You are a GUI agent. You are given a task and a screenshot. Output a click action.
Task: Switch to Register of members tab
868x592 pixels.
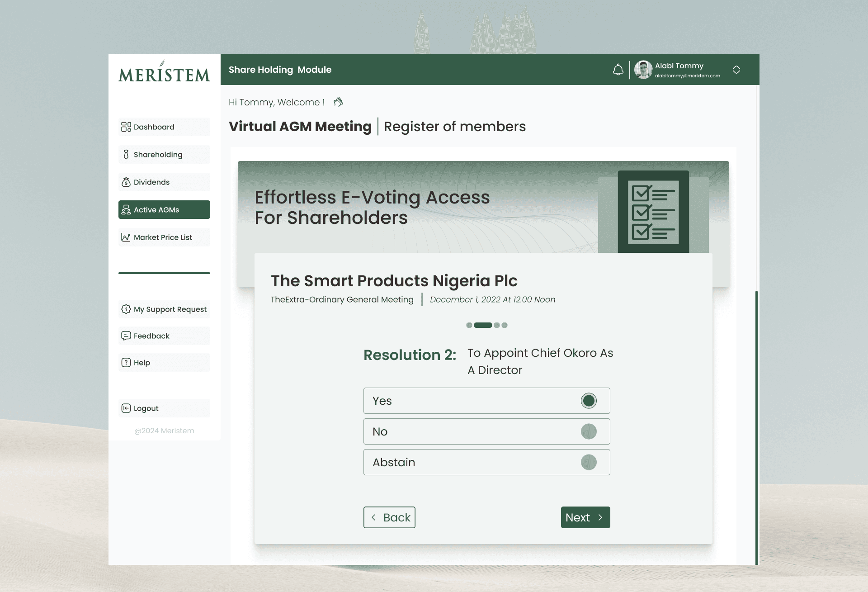tap(455, 127)
